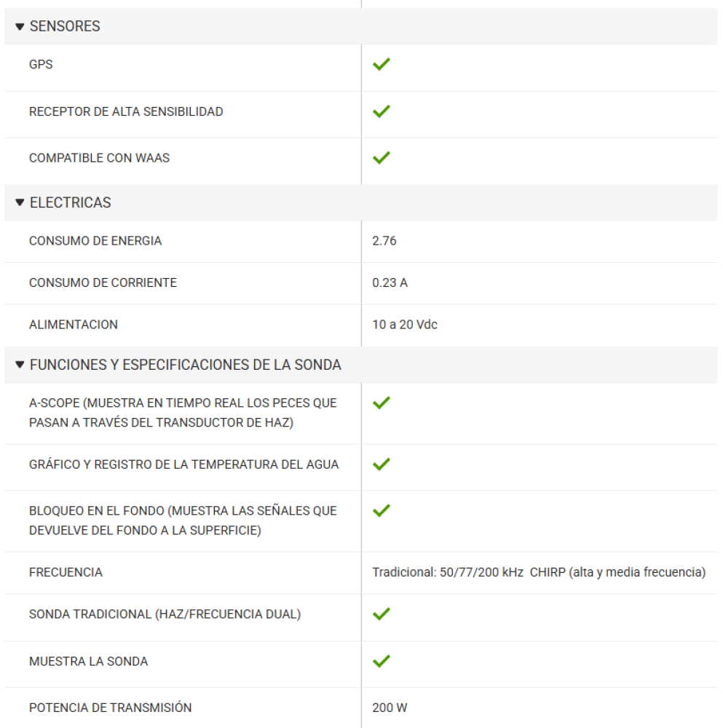Click the A-Scope row checkmark icon

point(382,403)
